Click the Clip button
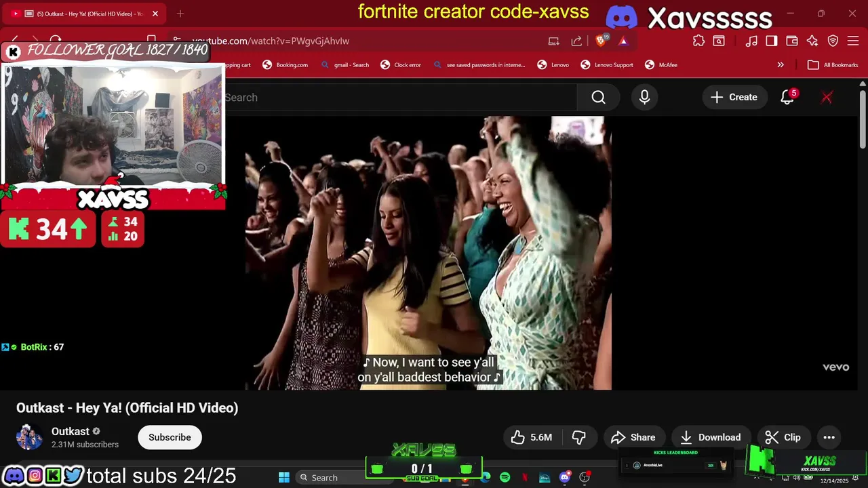Viewport: 868px width, 488px height. point(783,437)
